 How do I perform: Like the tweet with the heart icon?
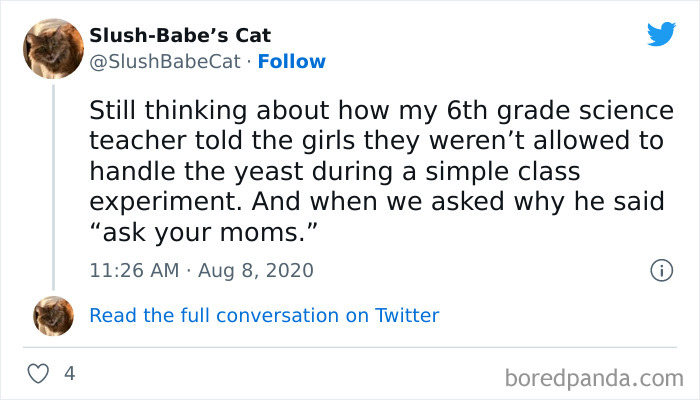coord(39,375)
